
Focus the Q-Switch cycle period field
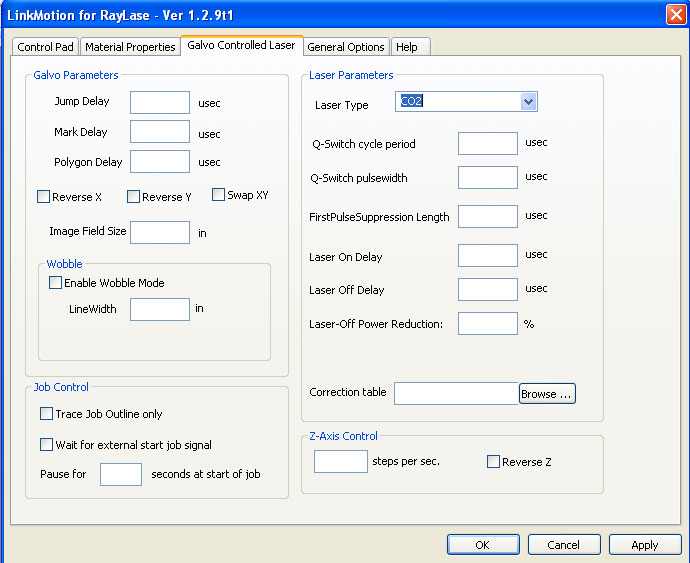pyautogui.click(x=488, y=144)
